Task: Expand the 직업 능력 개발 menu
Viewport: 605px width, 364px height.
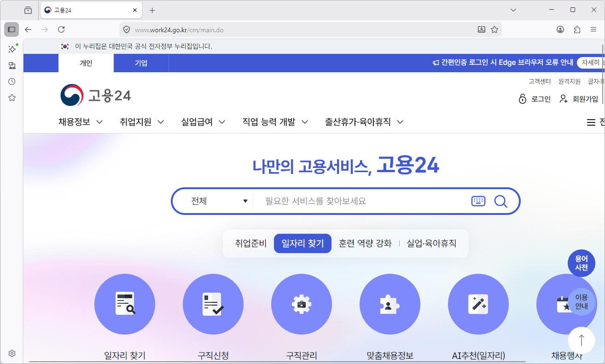Action: [x=275, y=122]
